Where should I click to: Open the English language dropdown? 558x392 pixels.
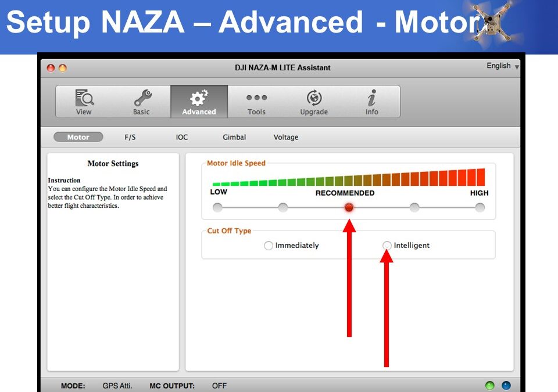pyautogui.click(x=502, y=66)
